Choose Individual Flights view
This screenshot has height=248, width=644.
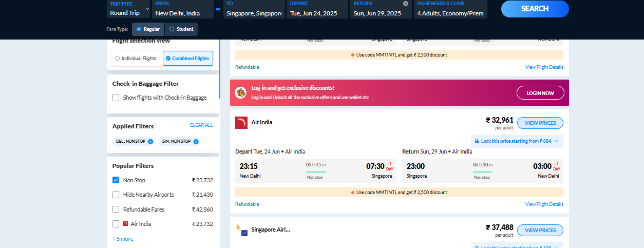(x=137, y=59)
